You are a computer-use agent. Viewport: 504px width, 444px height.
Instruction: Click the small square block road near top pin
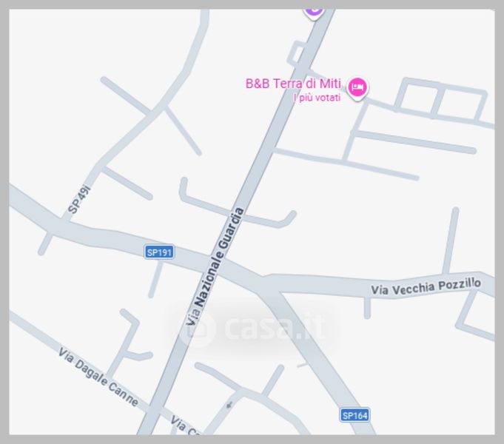(x=296, y=53)
